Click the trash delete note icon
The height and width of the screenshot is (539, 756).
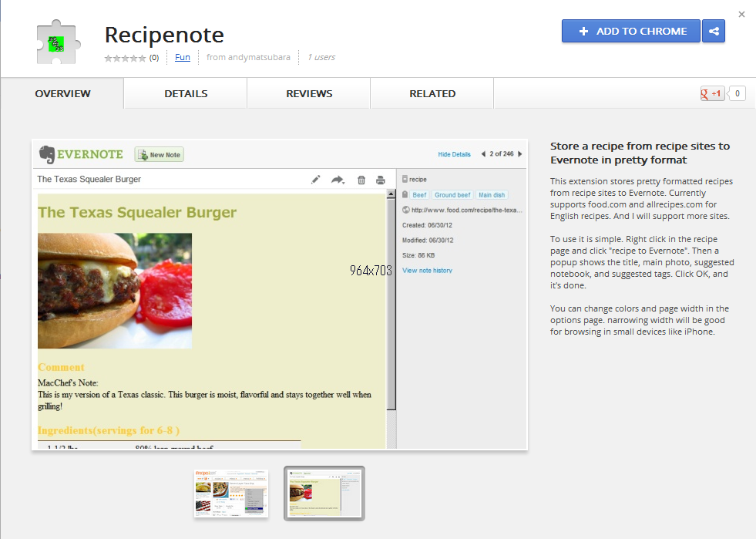(361, 180)
